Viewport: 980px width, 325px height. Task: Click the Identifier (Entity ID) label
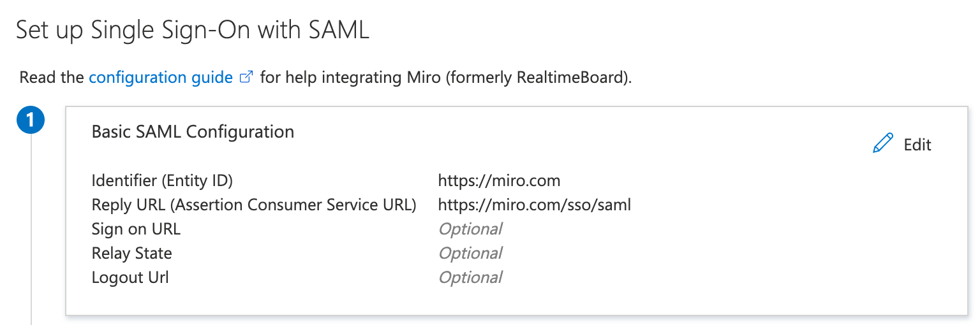[x=162, y=181]
